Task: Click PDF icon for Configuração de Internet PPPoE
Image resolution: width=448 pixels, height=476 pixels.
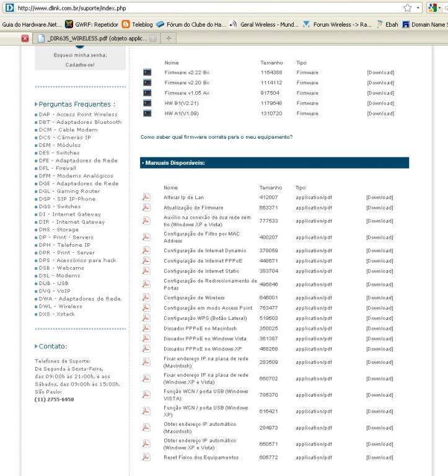Action: coord(146,260)
